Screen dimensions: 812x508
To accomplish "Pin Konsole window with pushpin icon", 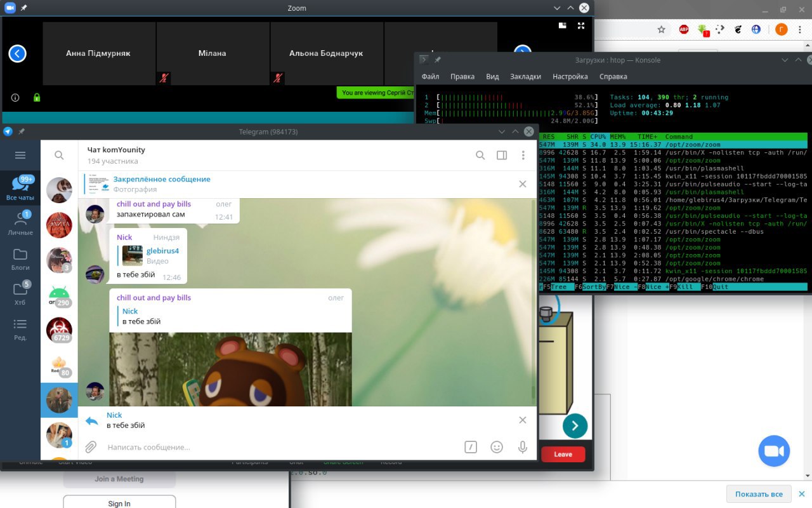I will (x=438, y=60).
